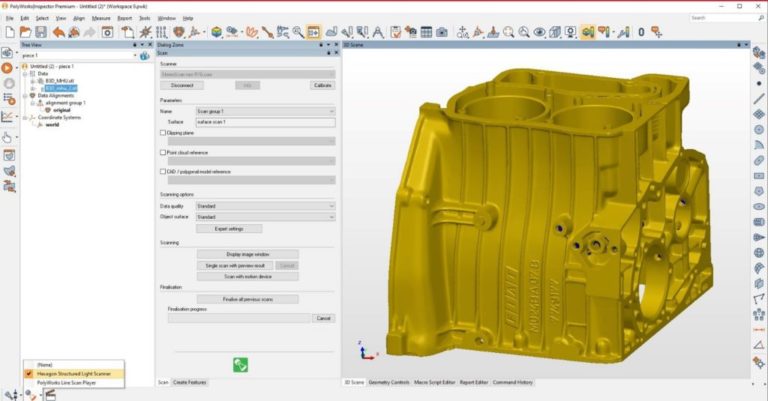768x401 pixels.
Task: Click the New project icon in toolbar
Action: pyautogui.click(x=10, y=32)
